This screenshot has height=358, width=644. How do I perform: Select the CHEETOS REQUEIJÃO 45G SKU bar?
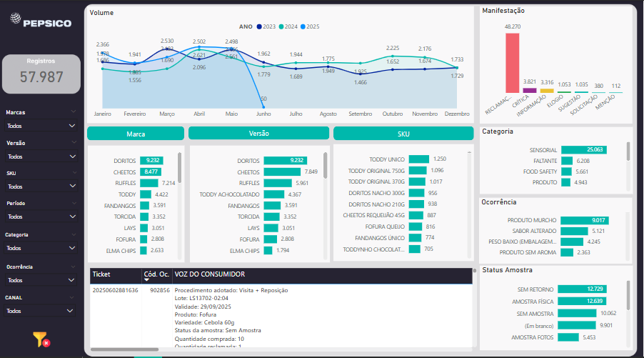(416, 215)
